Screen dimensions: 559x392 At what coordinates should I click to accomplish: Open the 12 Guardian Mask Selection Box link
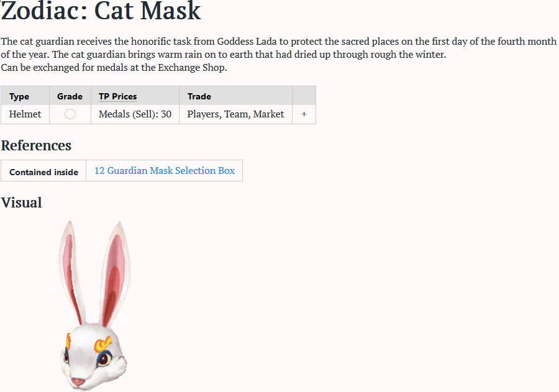tap(165, 170)
